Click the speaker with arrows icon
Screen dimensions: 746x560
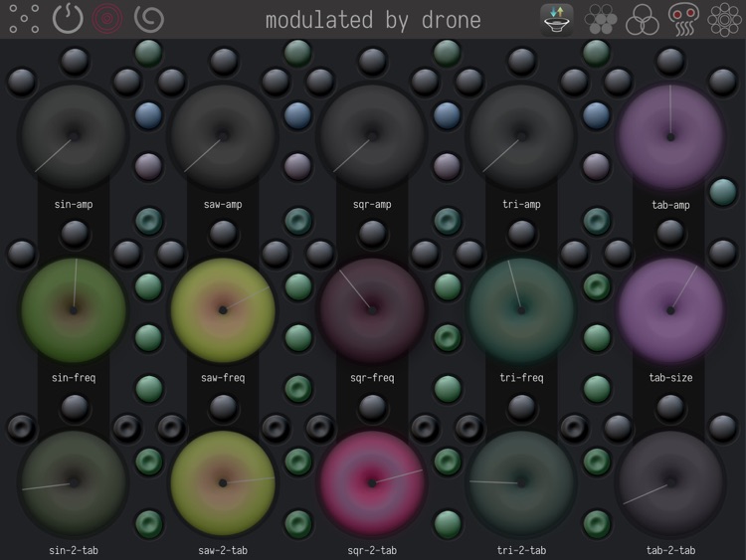click(x=557, y=20)
